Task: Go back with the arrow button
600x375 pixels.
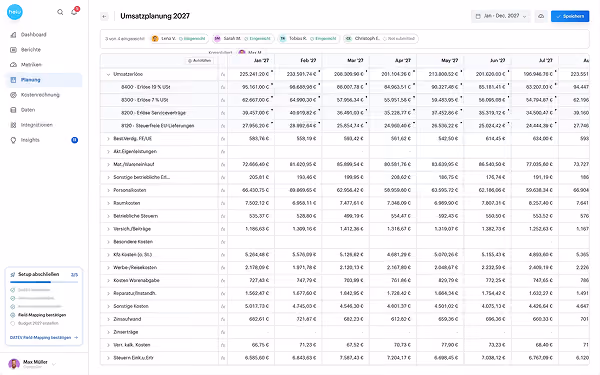Action: coord(104,16)
